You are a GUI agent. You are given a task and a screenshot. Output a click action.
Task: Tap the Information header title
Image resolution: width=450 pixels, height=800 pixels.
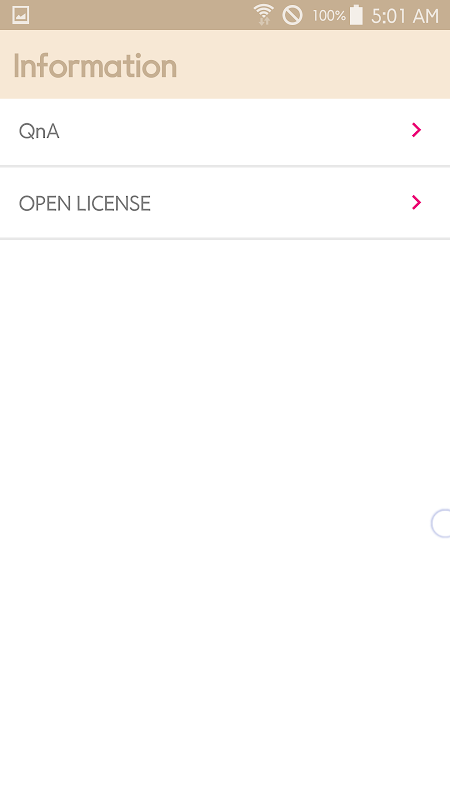[x=95, y=66]
